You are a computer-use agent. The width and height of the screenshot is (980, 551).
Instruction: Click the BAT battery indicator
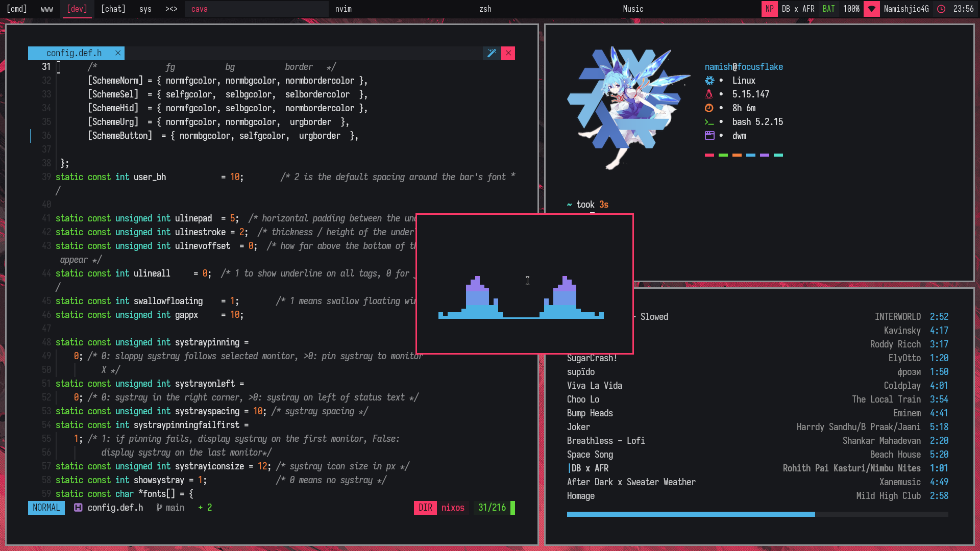[x=828, y=9]
